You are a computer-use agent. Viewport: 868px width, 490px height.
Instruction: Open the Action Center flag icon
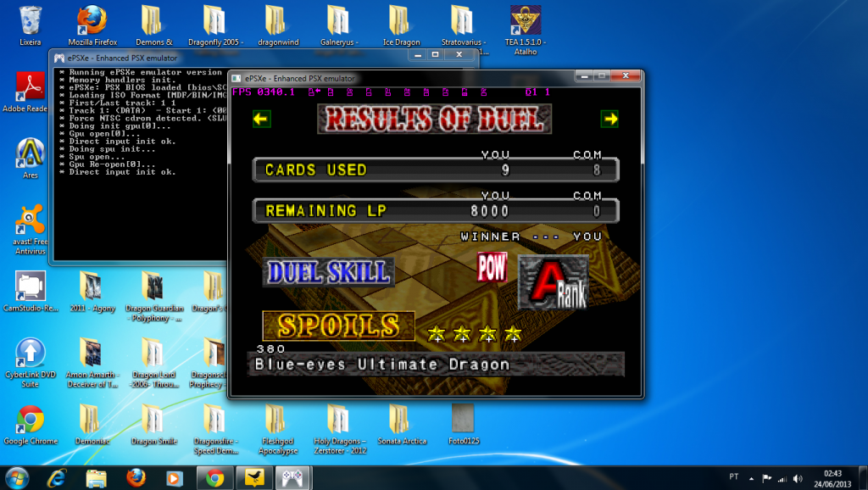click(766, 478)
